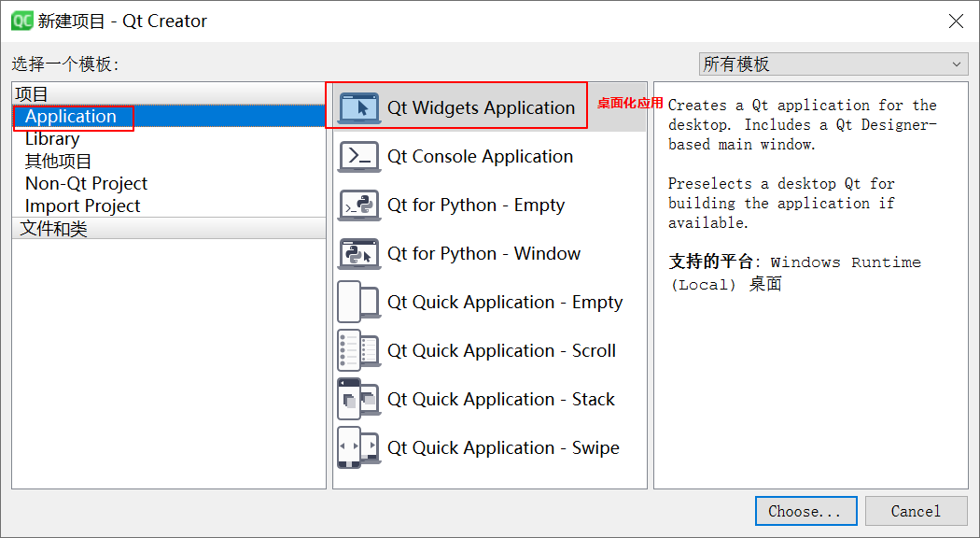Pick Qt Quick Application - Stack label
The height and width of the screenshot is (538, 980).
500,399
